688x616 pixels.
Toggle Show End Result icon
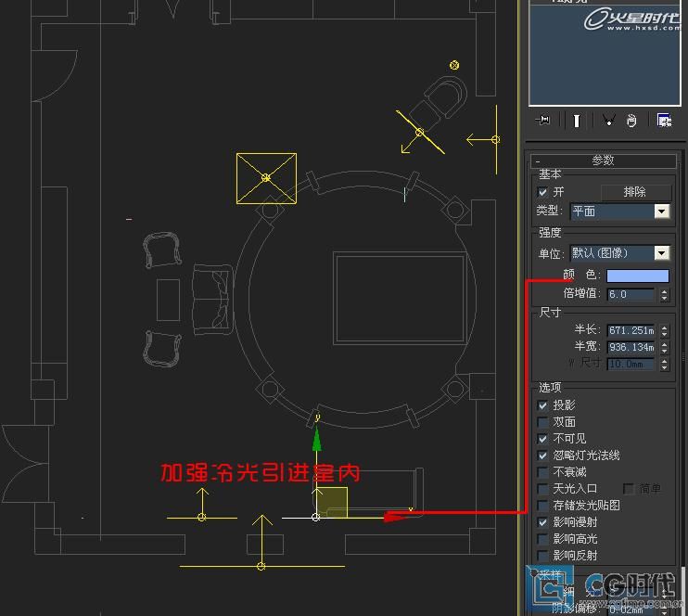[x=577, y=121]
